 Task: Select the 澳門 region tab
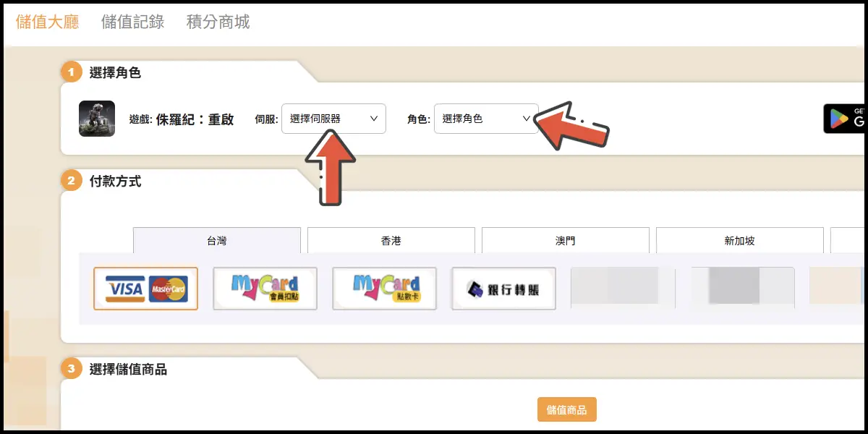565,241
